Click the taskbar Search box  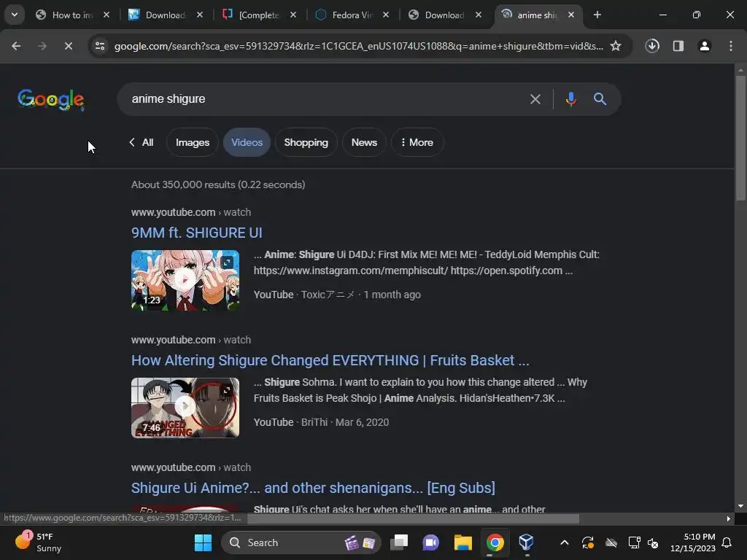tap(301, 542)
